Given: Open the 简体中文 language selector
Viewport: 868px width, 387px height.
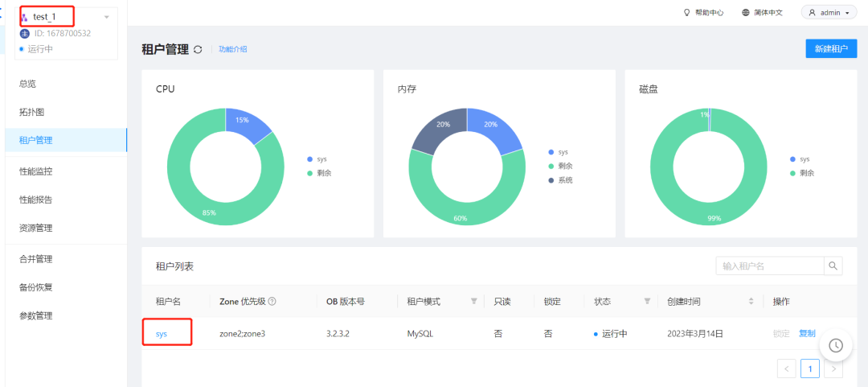Looking at the screenshot, I should point(762,12).
